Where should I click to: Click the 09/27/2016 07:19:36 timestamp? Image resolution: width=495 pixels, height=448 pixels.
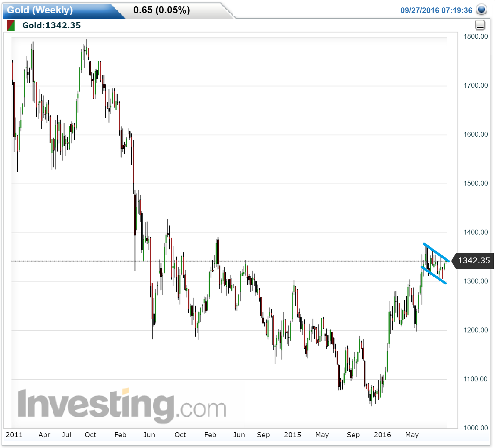pos(436,10)
